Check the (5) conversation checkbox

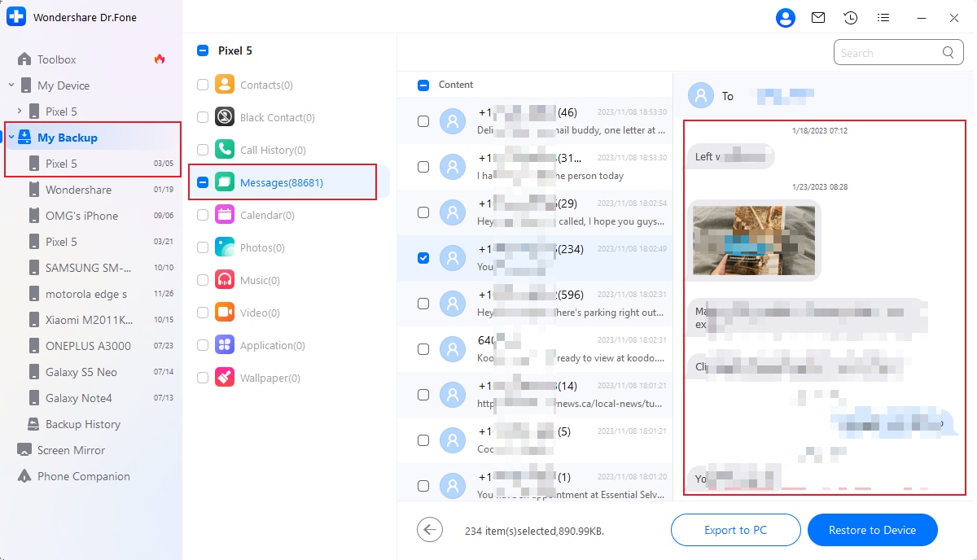423,440
